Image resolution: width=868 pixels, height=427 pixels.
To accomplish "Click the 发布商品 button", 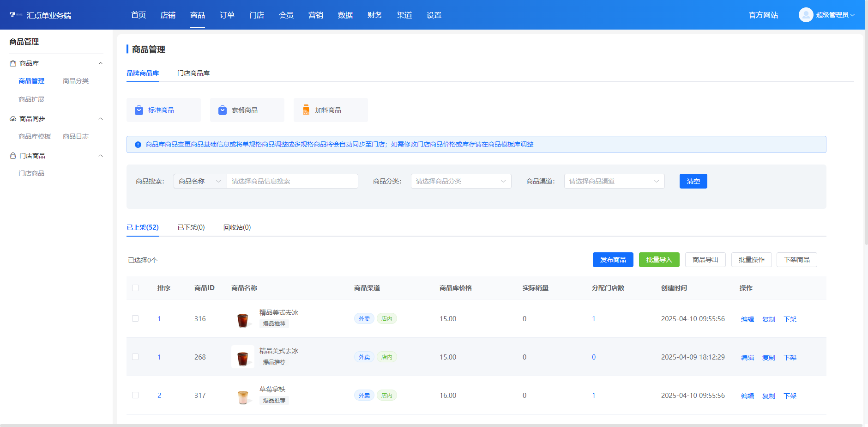I will pyautogui.click(x=613, y=260).
